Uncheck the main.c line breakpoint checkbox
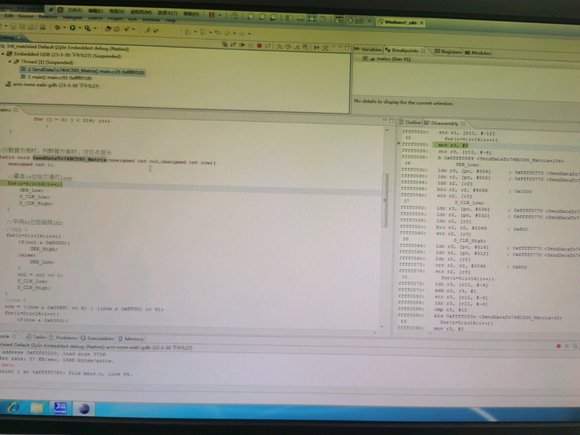 click(365, 59)
